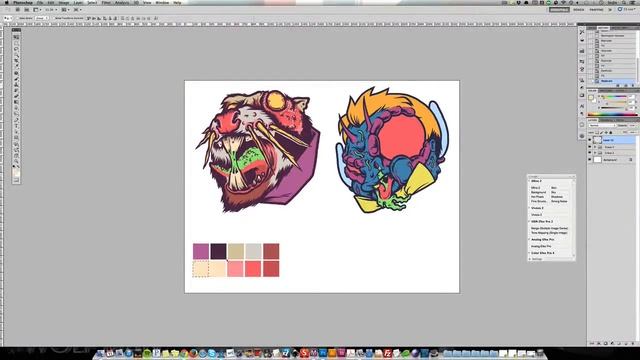The height and width of the screenshot is (360, 640).
Task: Click the trash icon at the Layers panel bottom
Action: click(633, 343)
